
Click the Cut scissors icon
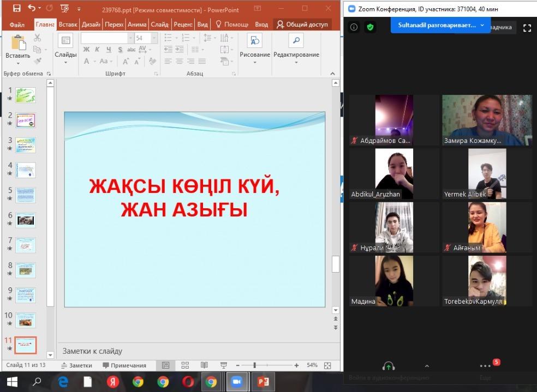tap(37, 38)
